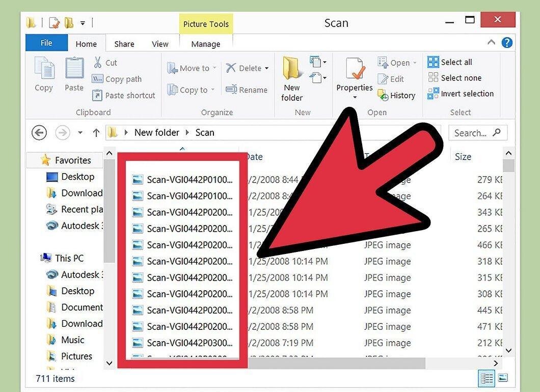This screenshot has height=392, width=540.
Task: Switch to details view in status bar
Action: 487,378
